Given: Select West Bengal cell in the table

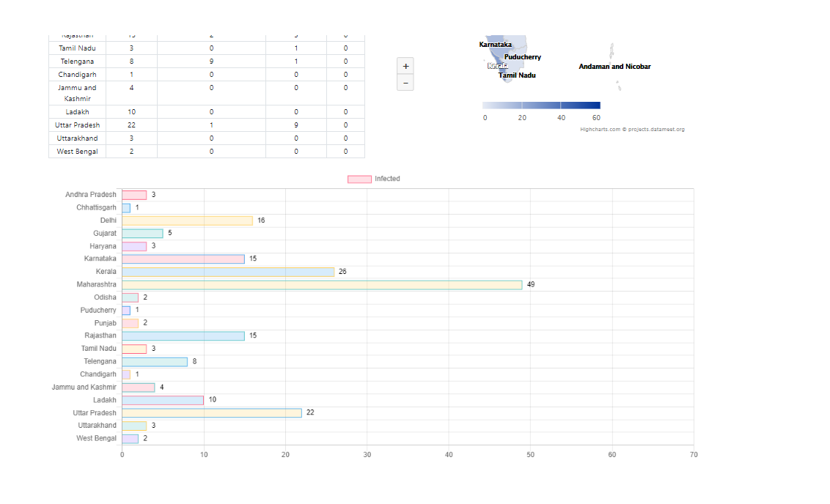Looking at the screenshot, I should tap(77, 151).
